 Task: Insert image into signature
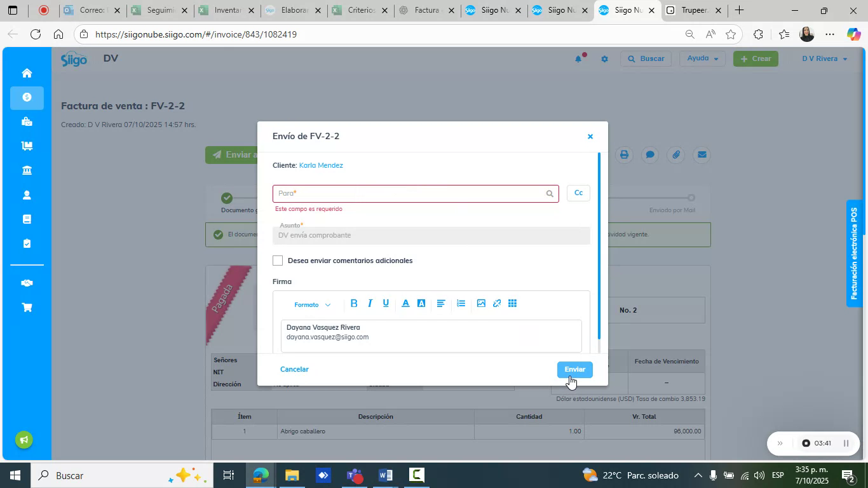click(481, 304)
